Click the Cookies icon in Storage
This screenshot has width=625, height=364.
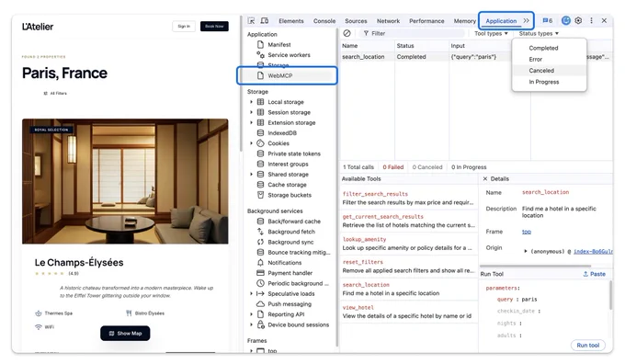(x=260, y=143)
